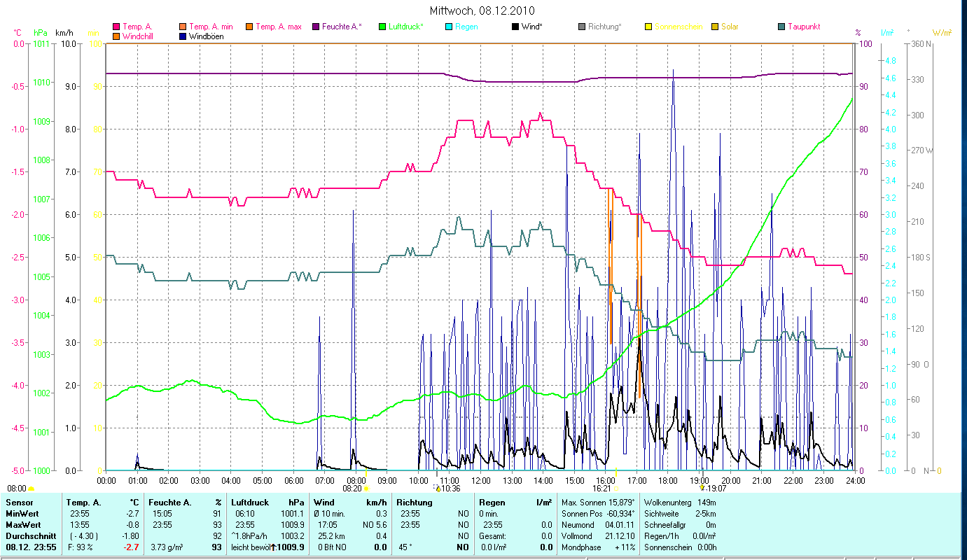Click the 'Mondphase' label
Image resolution: width=967 pixels, height=560 pixels.
580,547
